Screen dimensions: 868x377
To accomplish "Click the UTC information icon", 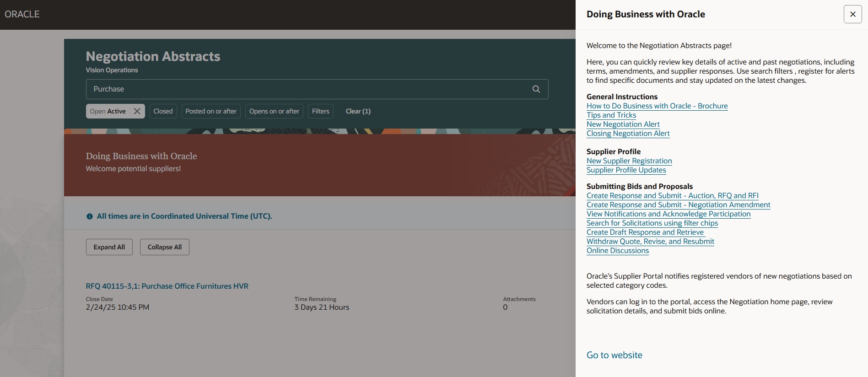I will [90, 216].
